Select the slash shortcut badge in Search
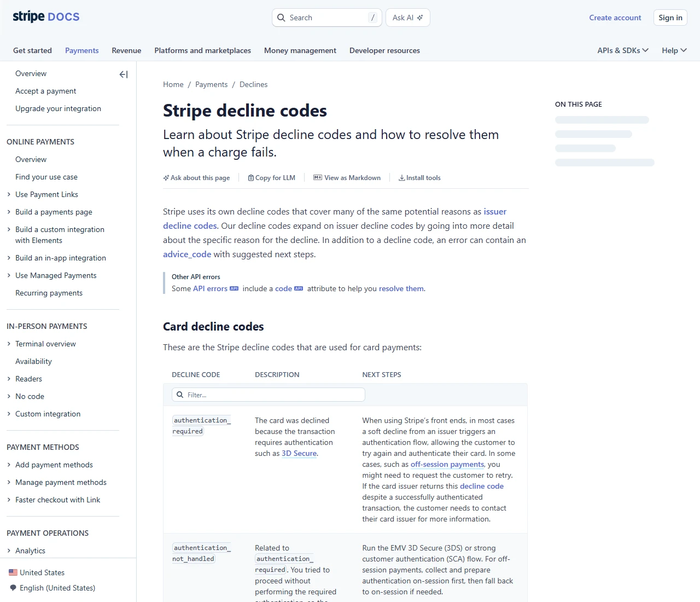 [373, 18]
